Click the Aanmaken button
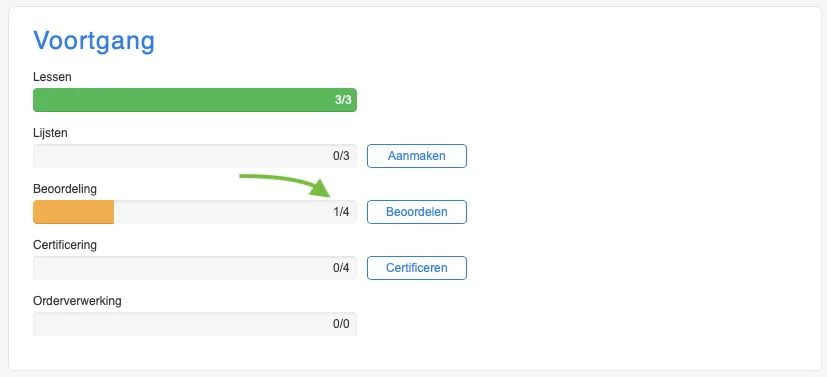 point(417,156)
